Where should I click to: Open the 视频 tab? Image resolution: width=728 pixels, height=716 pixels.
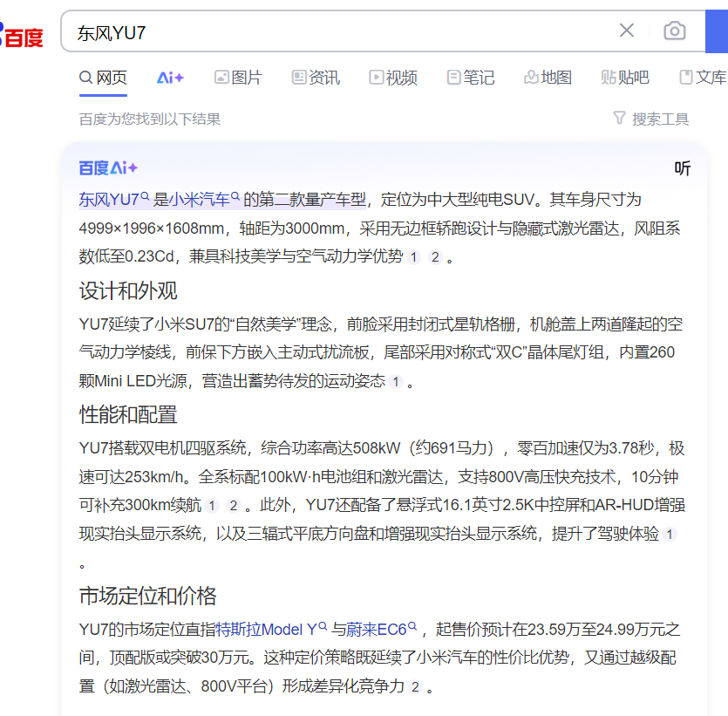tap(393, 78)
